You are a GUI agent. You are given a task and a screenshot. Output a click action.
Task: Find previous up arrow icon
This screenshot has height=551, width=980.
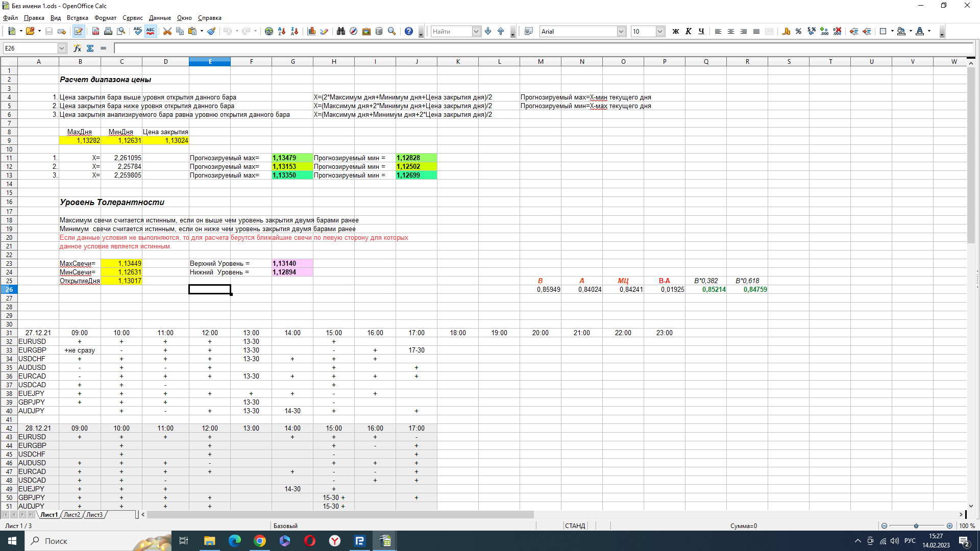501,32
